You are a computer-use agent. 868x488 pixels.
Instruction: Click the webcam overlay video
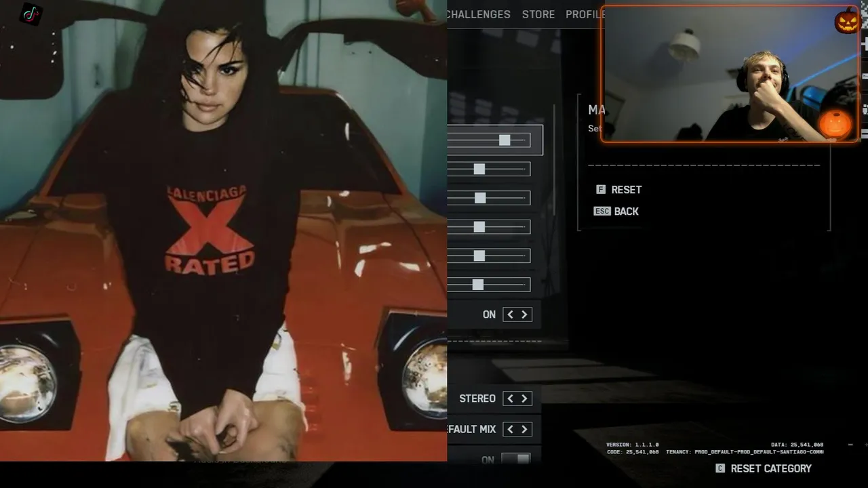point(730,74)
